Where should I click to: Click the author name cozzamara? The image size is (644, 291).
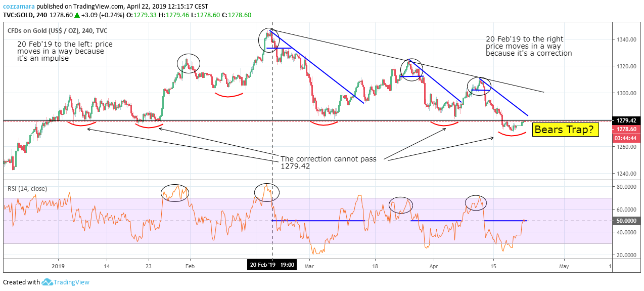click(19, 7)
